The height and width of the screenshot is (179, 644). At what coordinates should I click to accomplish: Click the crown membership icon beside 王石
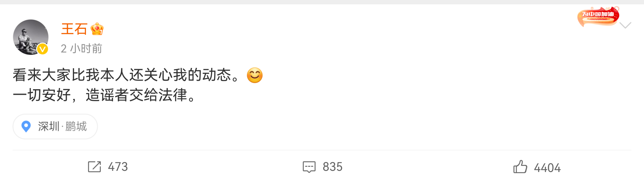(x=97, y=29)
